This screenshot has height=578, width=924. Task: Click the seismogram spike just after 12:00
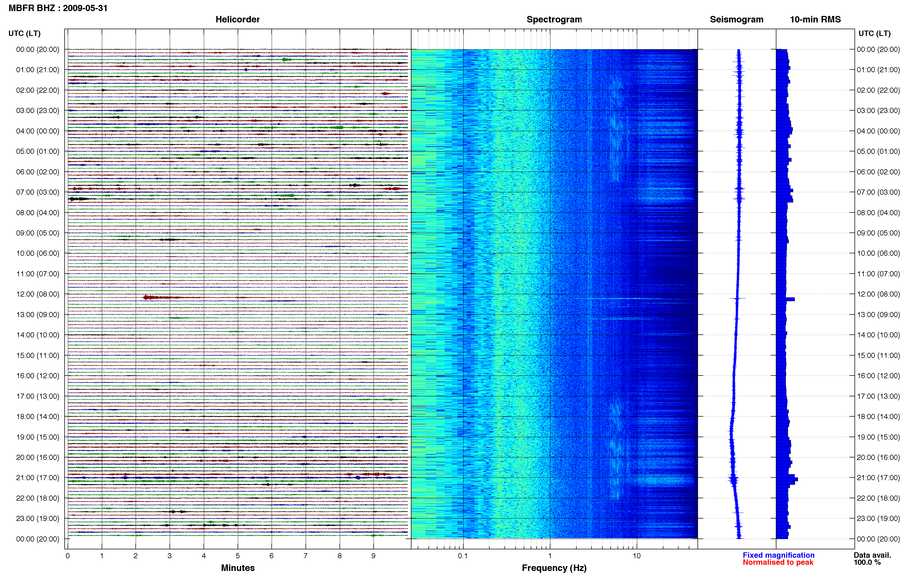(737, 298)
